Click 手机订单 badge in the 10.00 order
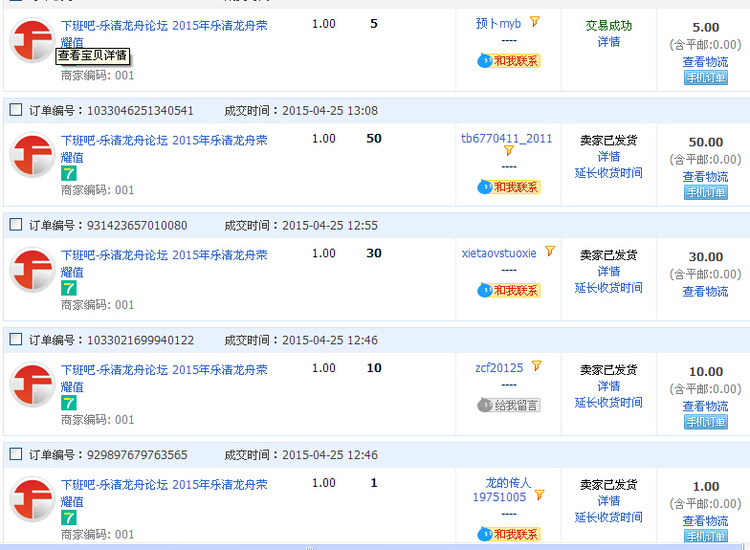The height and width of the screenshot is (550, 750). pos(706,422)
